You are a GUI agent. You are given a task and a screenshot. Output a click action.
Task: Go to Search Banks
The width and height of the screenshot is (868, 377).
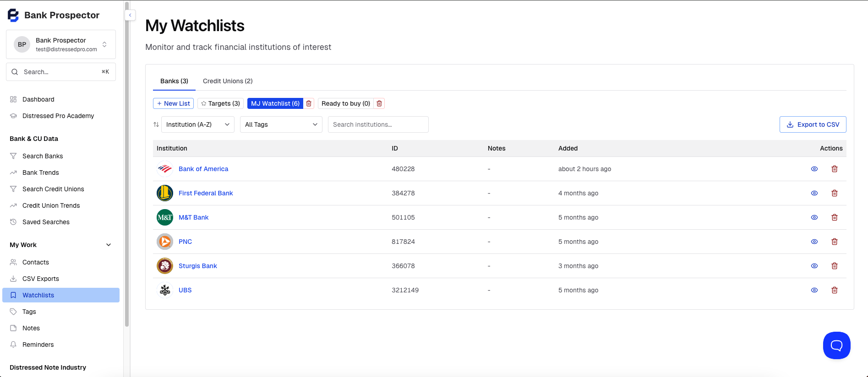(x=61, y=156)
